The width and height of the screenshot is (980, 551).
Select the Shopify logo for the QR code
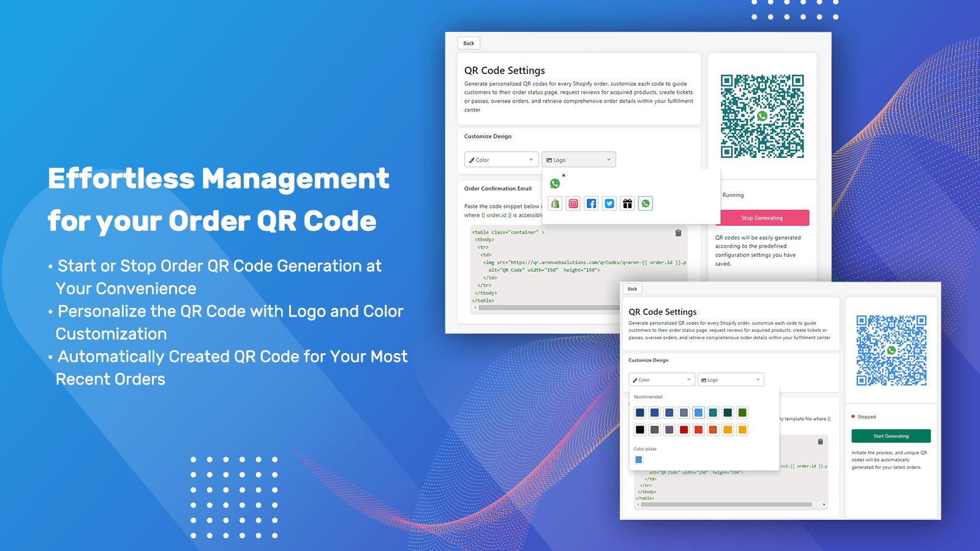[x=555, y=203]
